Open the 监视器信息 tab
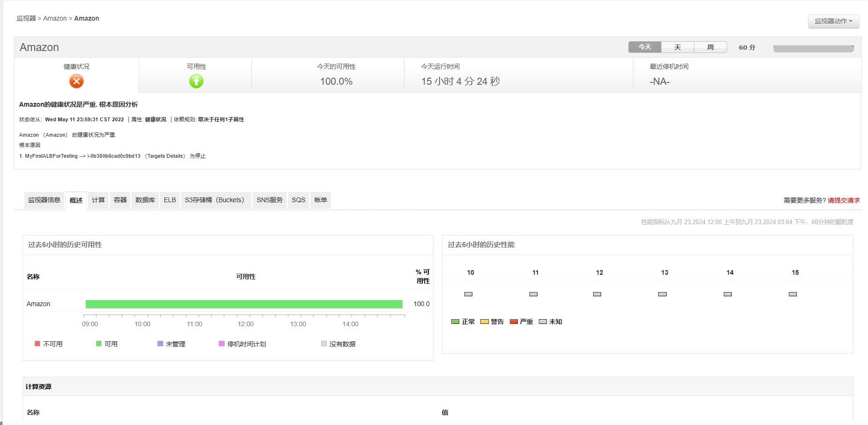The height and width of the screenshot is (425, 868). click(44, 200)
